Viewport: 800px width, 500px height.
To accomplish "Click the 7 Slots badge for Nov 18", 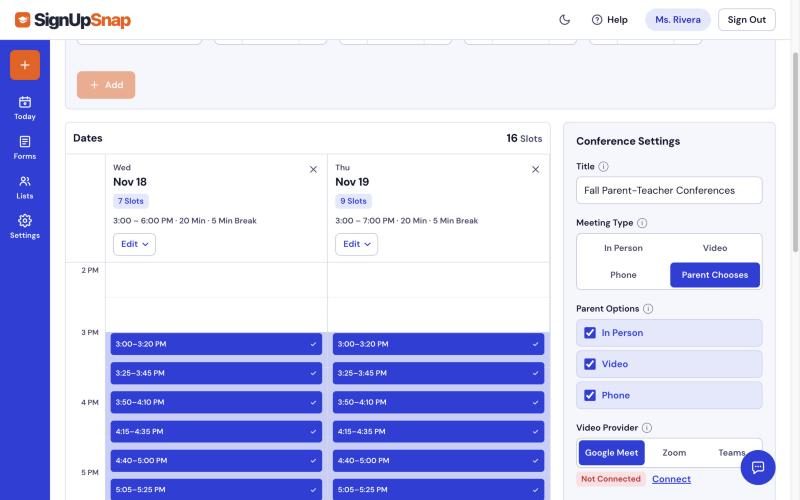I will tap(131, 201).
